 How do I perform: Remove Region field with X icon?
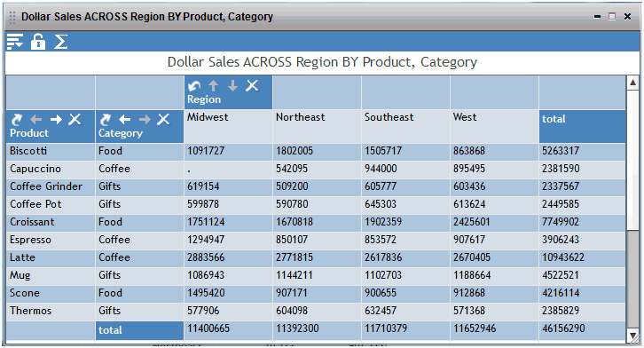pos(252,85)
